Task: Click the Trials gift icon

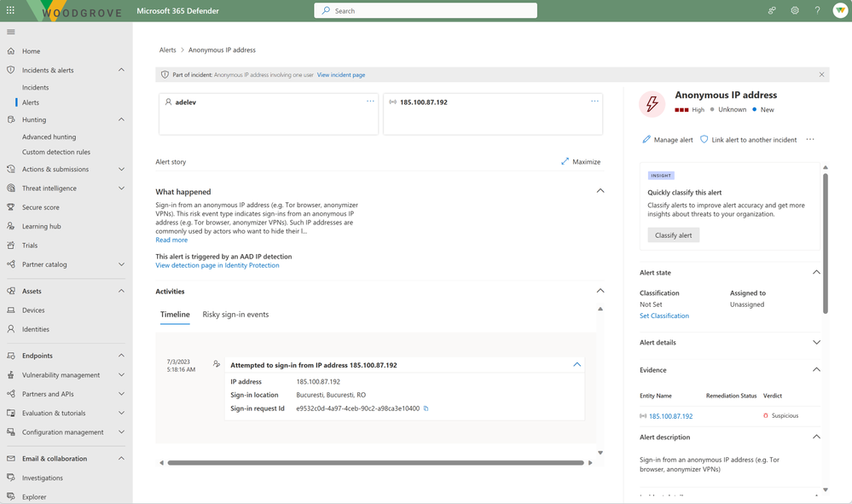Action: 11,246
